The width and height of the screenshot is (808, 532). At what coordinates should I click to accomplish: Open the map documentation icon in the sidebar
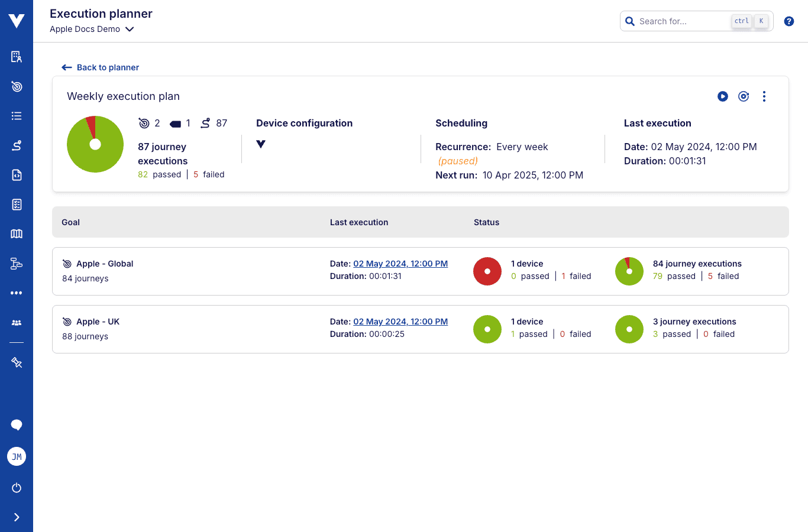point(16,233)
